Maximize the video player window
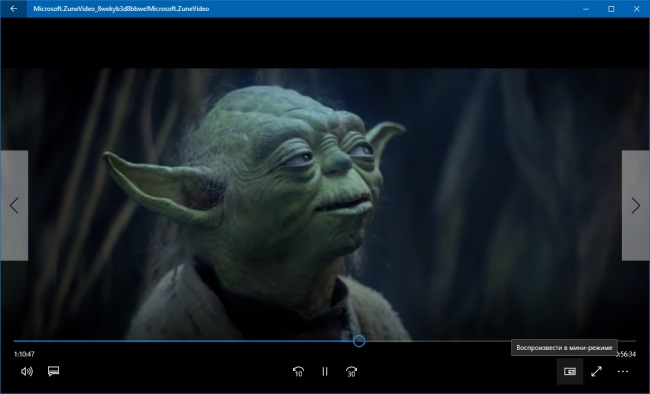 click(x=611, y=9)
